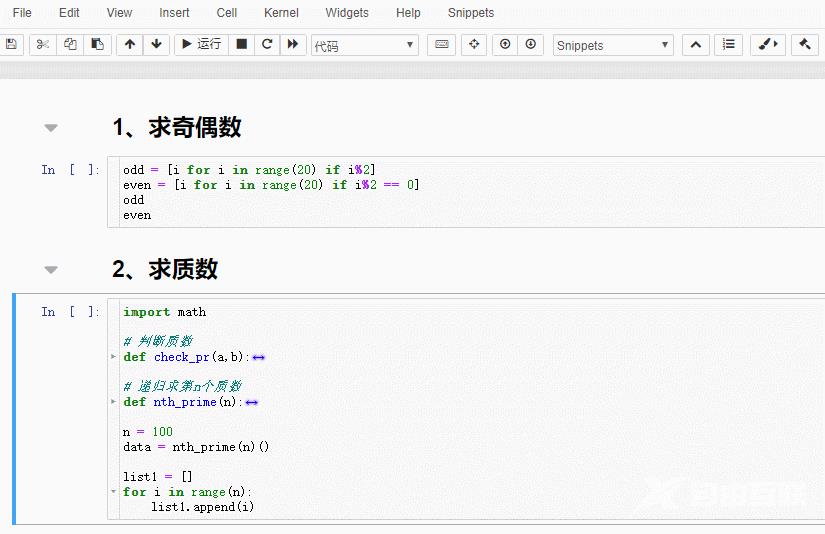Expand folded marker after nth_prime(n):

[x=251, y=402]
